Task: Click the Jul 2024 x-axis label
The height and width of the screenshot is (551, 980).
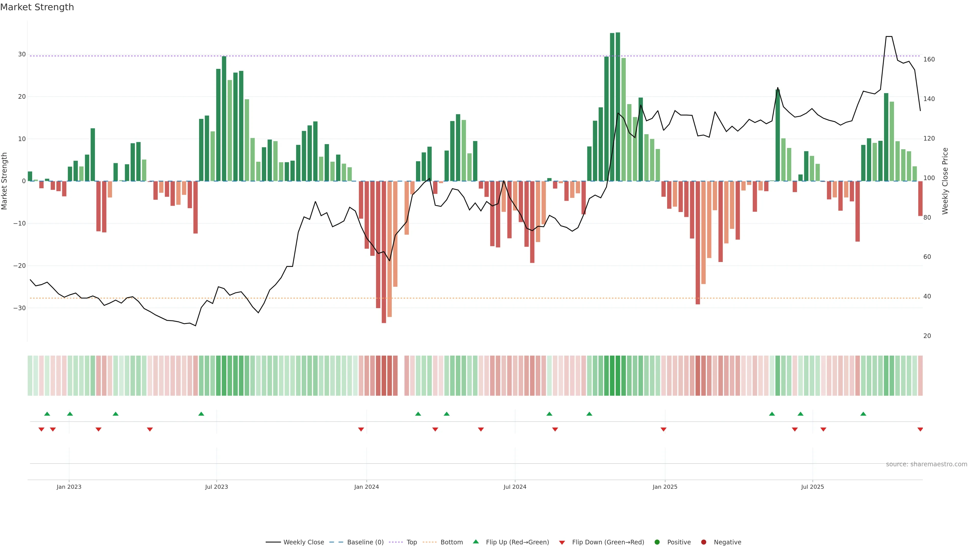Action: (515, 487)
